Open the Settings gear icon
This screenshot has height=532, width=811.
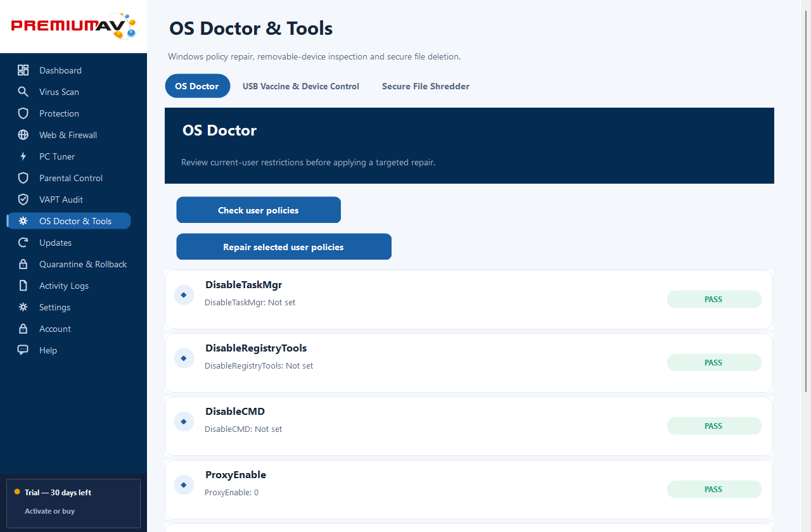tap(23, 307)
